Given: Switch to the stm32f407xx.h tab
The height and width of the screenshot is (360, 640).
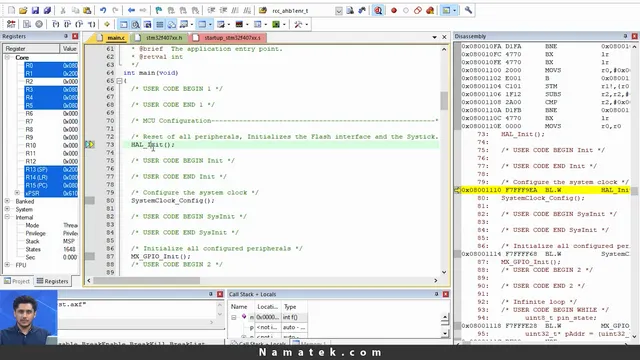Looking at the screenshot, I should click(160, 38).
